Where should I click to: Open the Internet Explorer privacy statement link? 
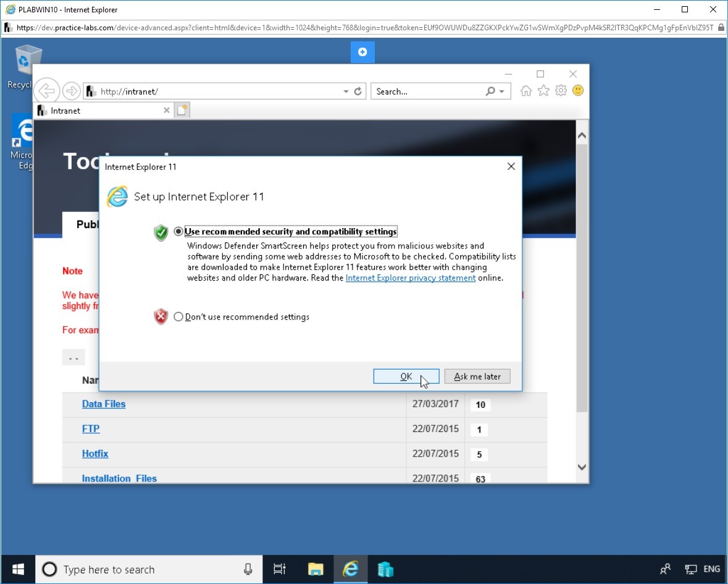tap(411, 278)
